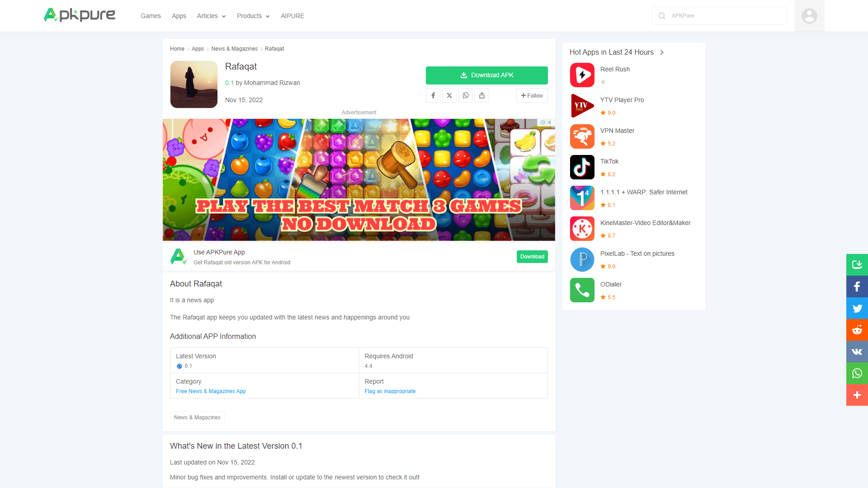Close the match 3 games advertisement
This screenshot has height=488, width=868.
[x=549, y=122]
